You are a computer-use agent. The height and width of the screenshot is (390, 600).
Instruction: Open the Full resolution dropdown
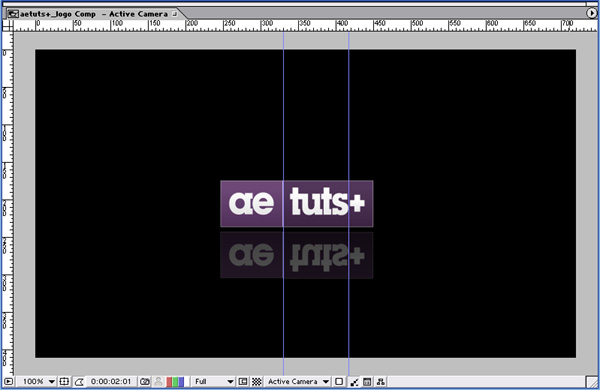[213, 382]
